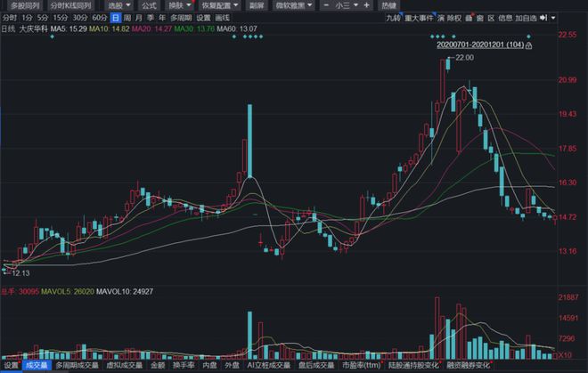The image size is (588, 373).
Task: Open the 信息 info panel
Action: (x=505, y=18)
